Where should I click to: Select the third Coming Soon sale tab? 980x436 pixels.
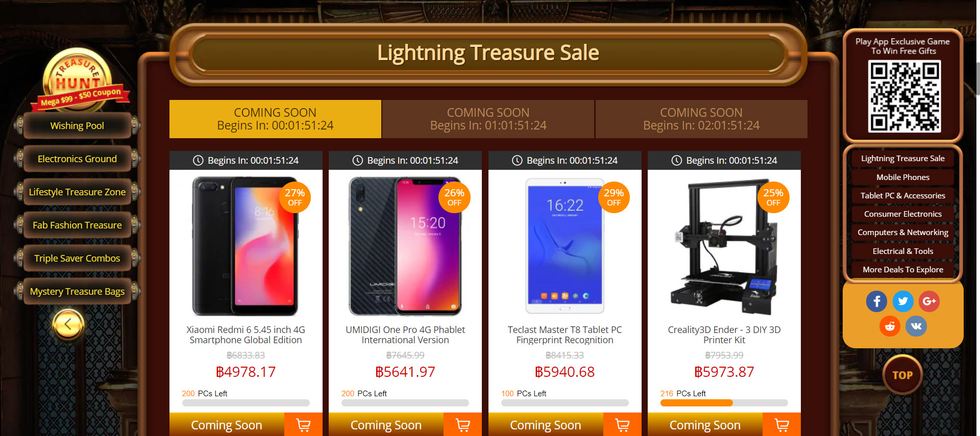701,119
